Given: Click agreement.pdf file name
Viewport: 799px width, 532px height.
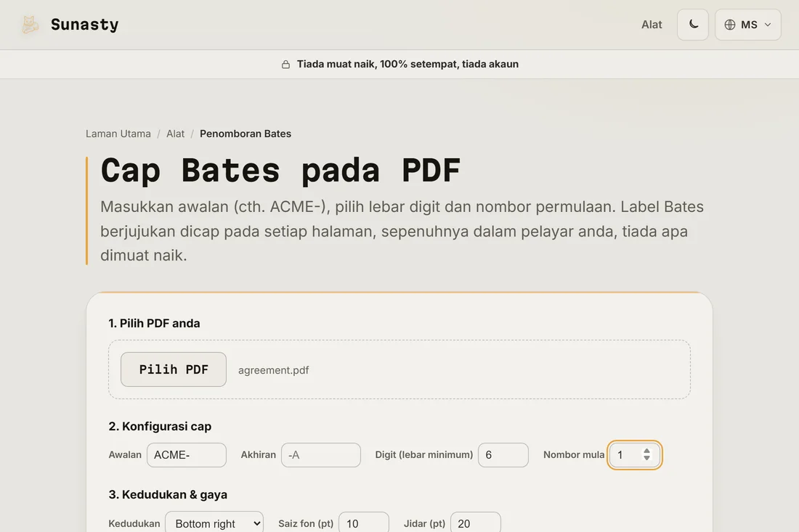Looking at the screenshot, I should 273,370.
